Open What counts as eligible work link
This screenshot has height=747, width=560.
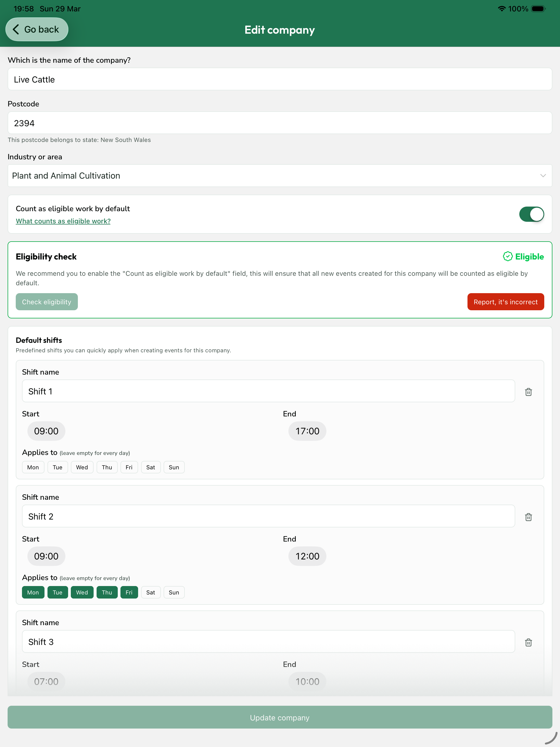tap(63, 221)
